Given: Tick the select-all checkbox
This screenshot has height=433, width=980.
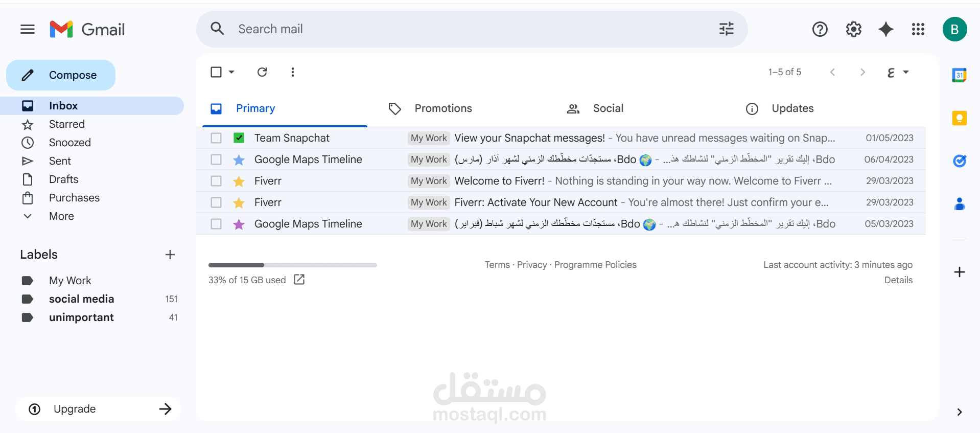Looking at the screenshot, I should pyautogui.click(x=216, y=72).
